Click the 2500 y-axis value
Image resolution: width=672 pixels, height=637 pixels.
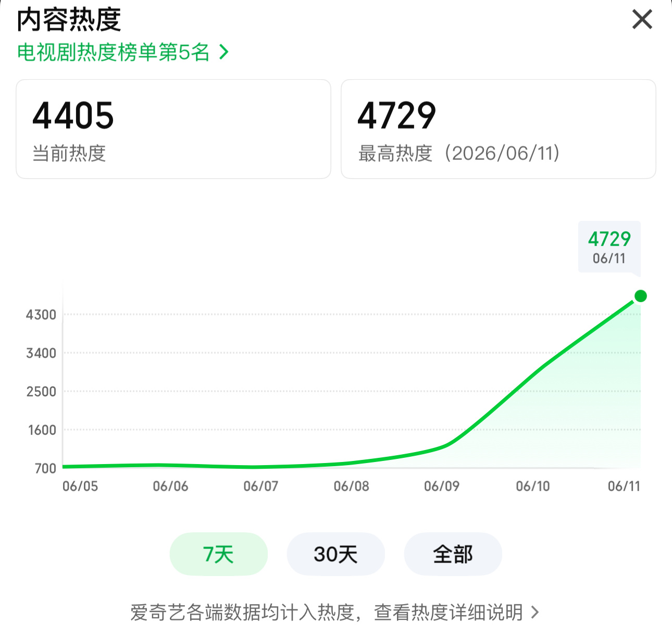click(41, 392)
